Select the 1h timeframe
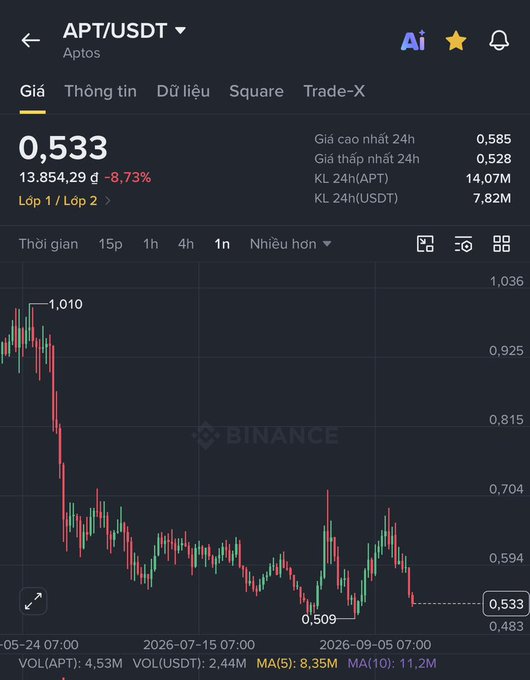 click(150, 244)
